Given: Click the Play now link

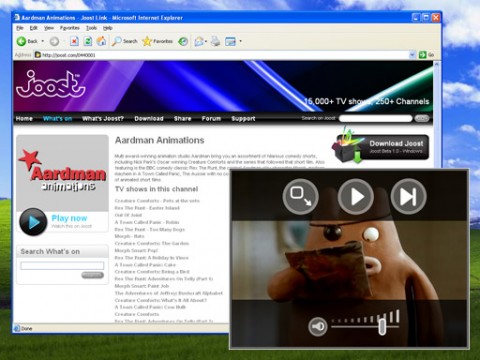Looking at the screenshot, I should (x=69, y=218).
